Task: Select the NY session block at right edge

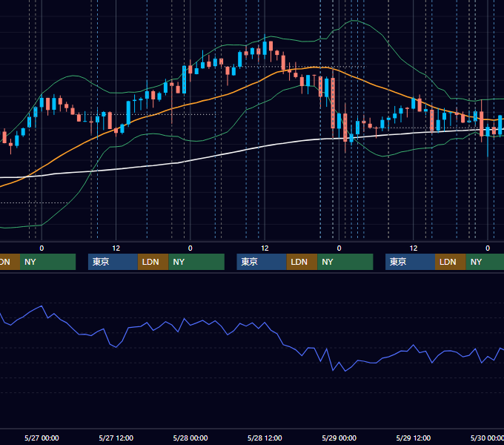Action: (x=485, y=262)
